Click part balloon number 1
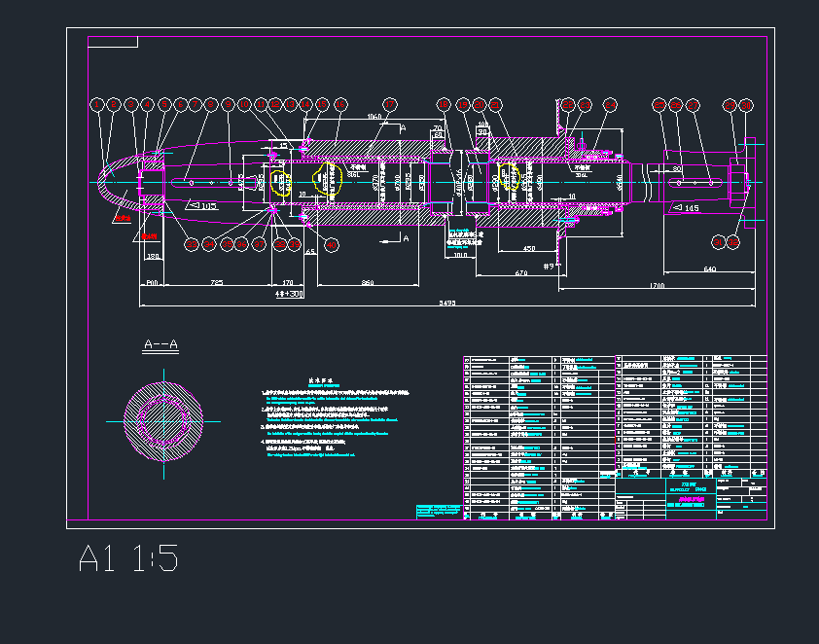This screenshot has width=819, height=644. [x=96, y=104]
